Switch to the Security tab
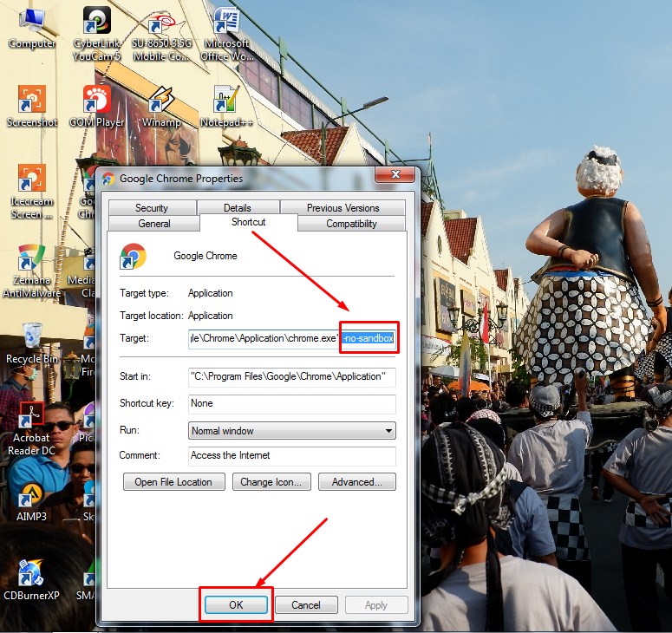 (x=152, y=208)
